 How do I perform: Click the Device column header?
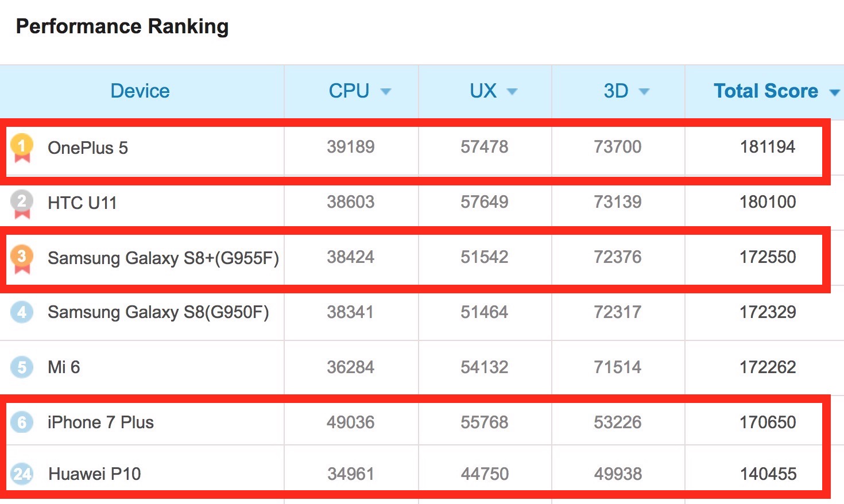pos(140,91)
